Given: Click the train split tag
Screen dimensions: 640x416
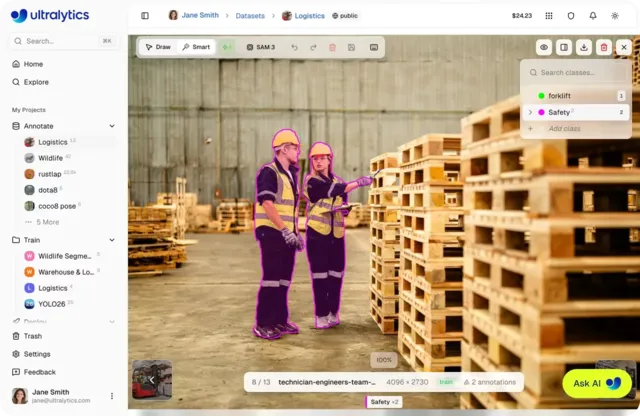Looking at the screenshot, I should tap(446, 382).
